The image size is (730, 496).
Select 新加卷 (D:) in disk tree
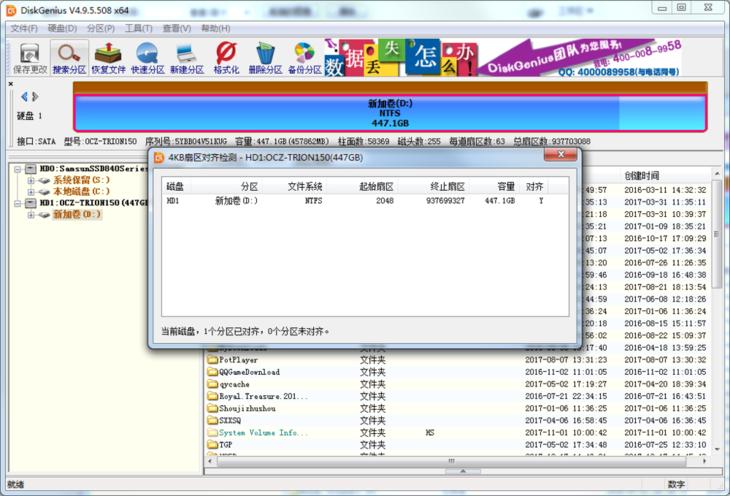point(76,214)
